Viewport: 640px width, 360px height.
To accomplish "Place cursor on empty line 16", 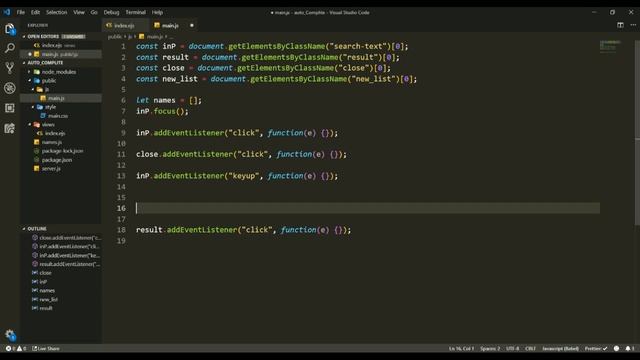I will click(x=367, y=208).
